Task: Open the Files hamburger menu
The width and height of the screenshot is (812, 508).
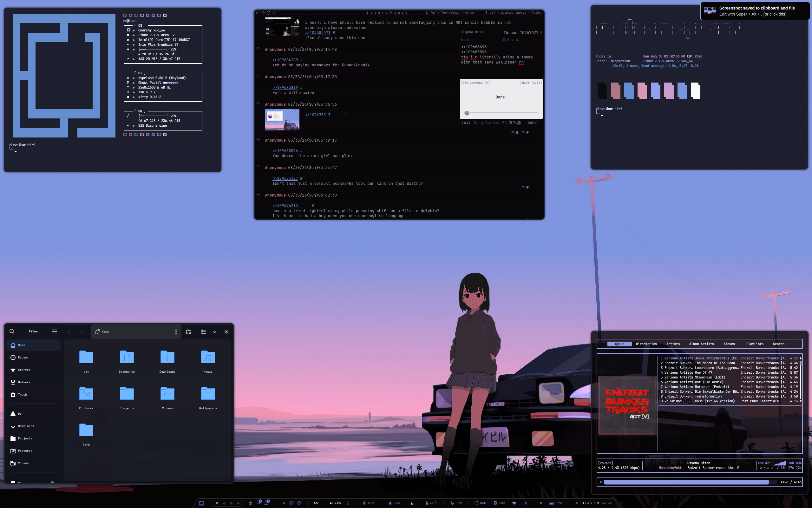Action: [x=54, y=331]
